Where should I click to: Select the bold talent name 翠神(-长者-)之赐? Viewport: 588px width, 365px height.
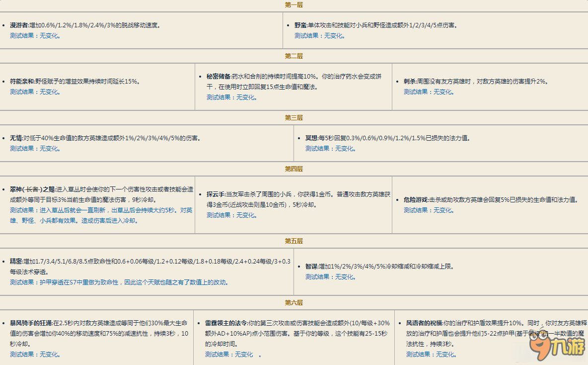32,189
